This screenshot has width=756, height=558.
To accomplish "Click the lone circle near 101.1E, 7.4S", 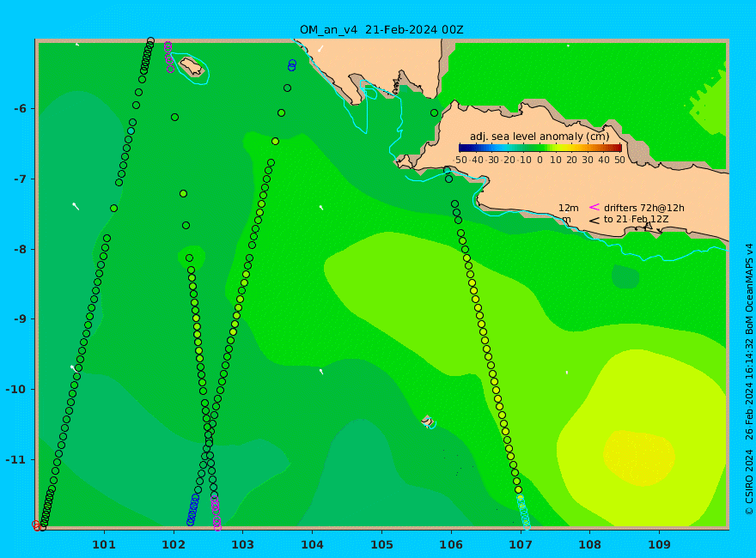I will [x=113, y=209].
